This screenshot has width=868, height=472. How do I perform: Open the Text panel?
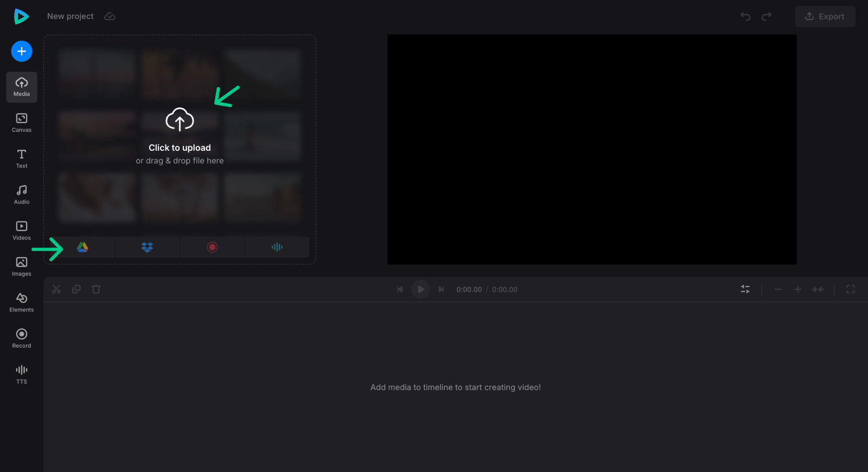pos(22,159)
